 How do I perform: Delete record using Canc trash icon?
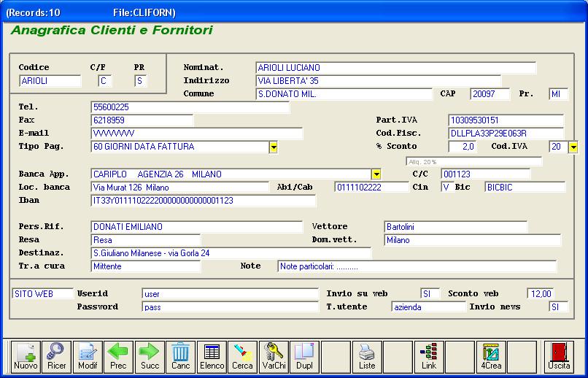[181, 357]
